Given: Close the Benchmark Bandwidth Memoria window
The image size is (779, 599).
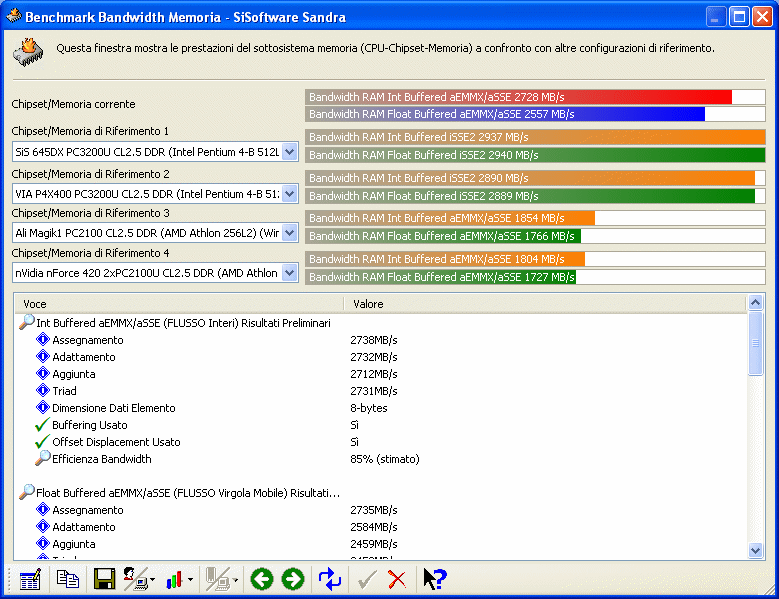Looking at the screenshot, I should pyautogui.click(x=762, y=17).
